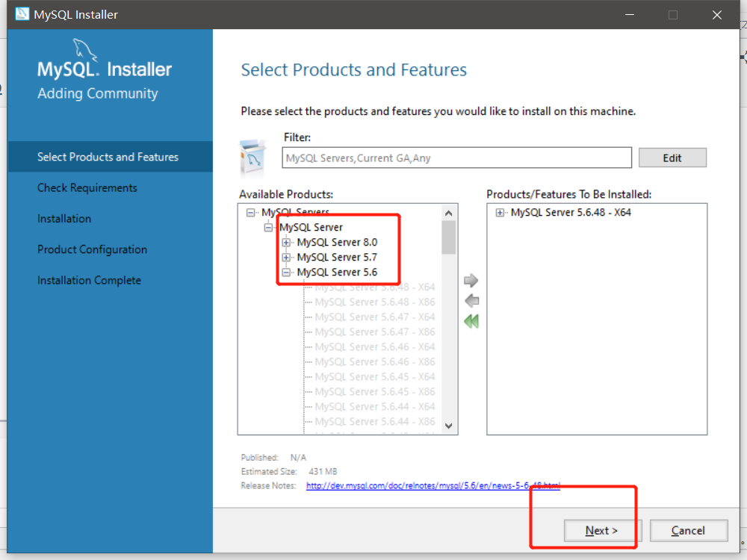Viewport: 747px width, 560px height.
Task: Minimize the MySQL Installer window
Action: 629,15
